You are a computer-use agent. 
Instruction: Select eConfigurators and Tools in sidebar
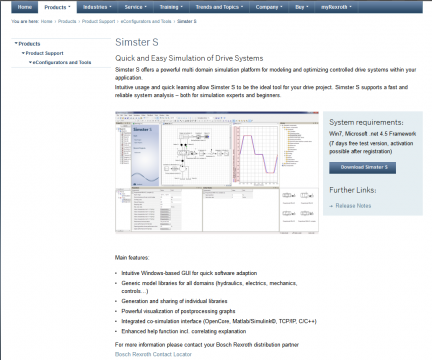coord(62,62)
